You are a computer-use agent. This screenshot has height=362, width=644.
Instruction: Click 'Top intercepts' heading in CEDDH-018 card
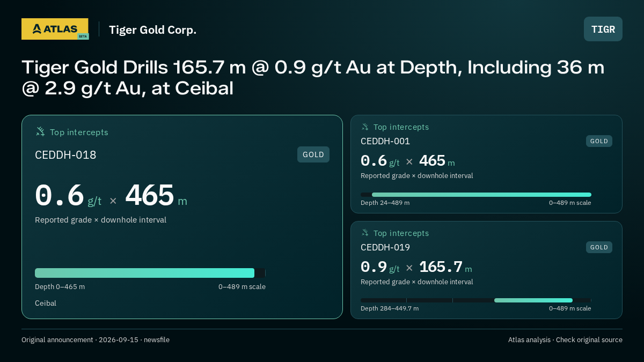pyautogui.click(x=79, y=132)
